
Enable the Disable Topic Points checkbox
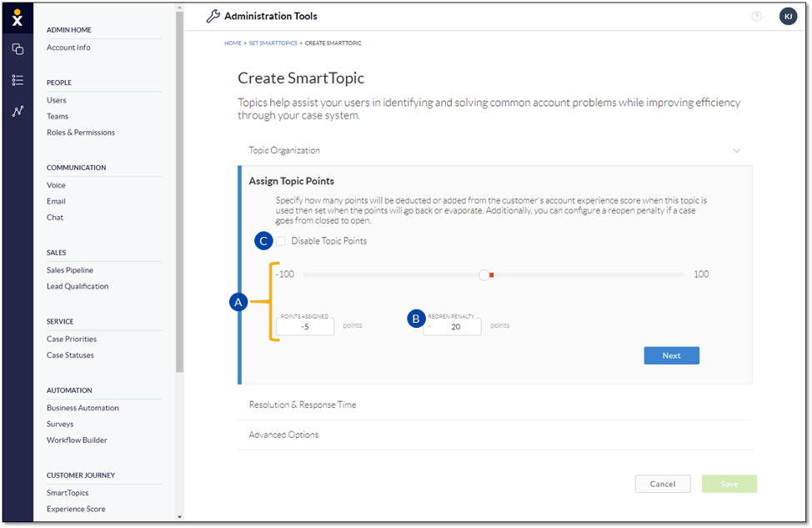tap(281, 241)
